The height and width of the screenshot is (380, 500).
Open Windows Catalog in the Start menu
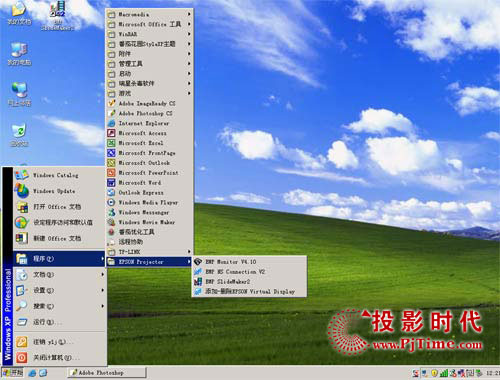coord(59,175)
